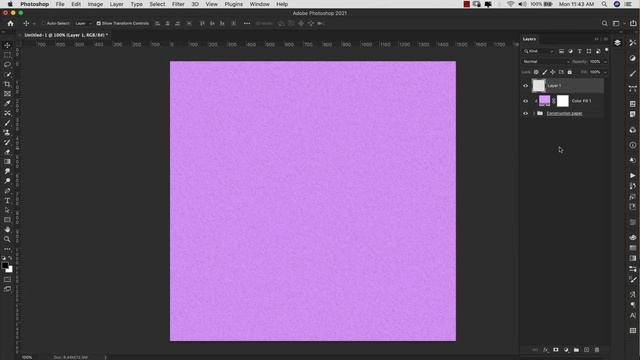Create a new layer
Viewport: 640px width, 360px height.
point(587,350)
